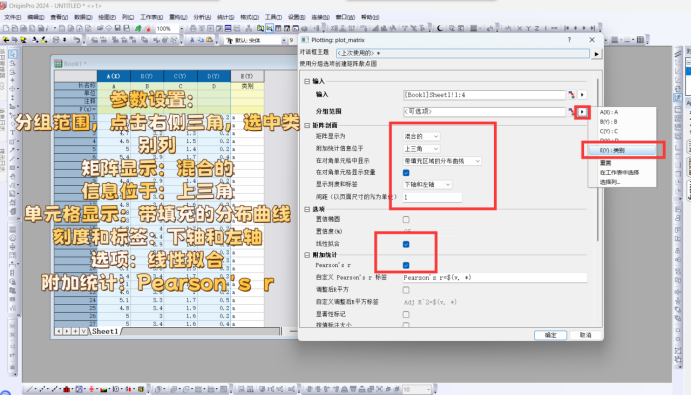Select the Sheet1 tab in Book1
The image size is (692, 396).
point(105,331)
